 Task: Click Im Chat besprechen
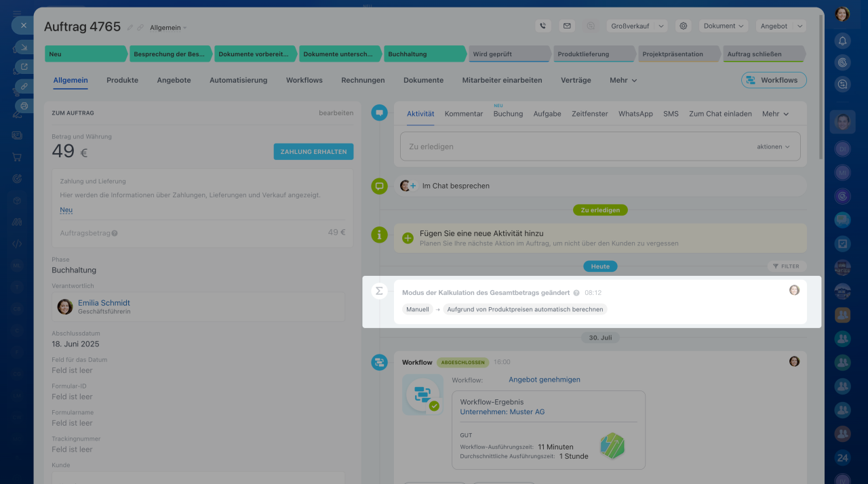coord(456,186)
